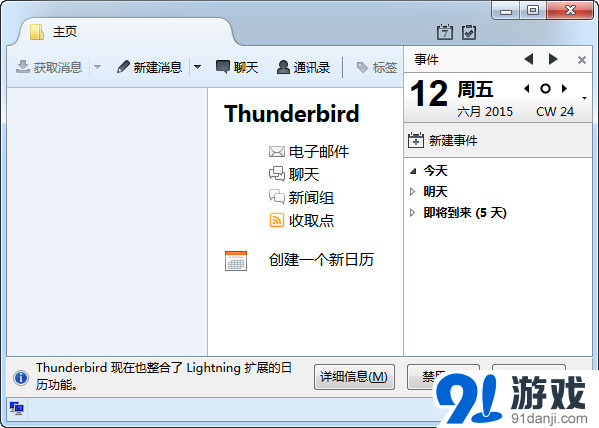Open dropdown arrow next to 获取消息
Screen dimensions: 599x428
coord(97,67)
